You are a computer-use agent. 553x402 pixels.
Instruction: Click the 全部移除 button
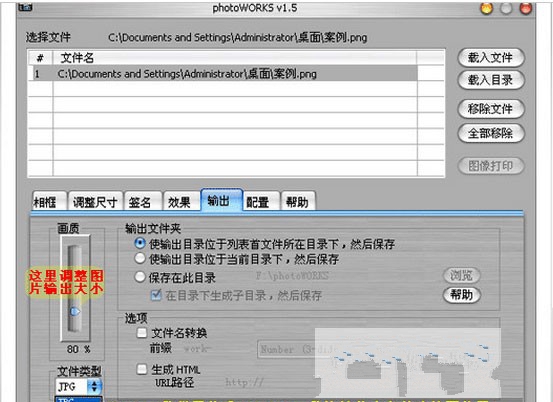coord(491,133)
